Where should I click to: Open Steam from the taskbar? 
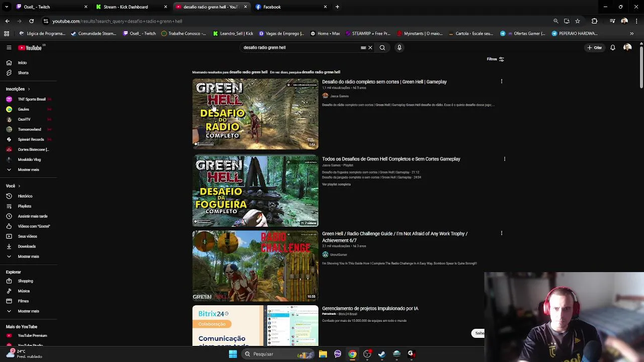382,354
